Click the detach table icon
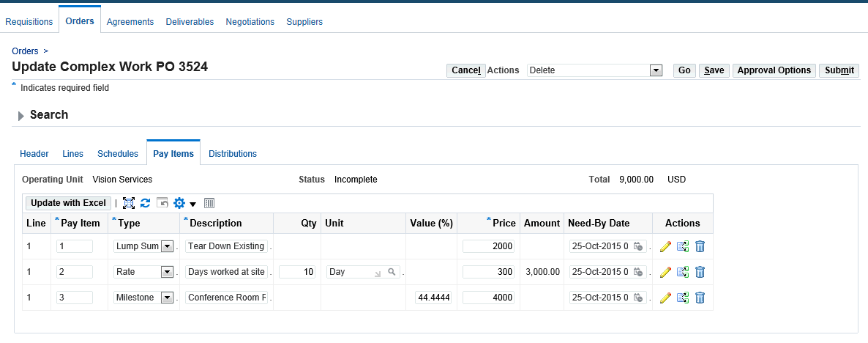Image resolution: width=868 pixels, height=343 pixels. (x=129, y=203)
